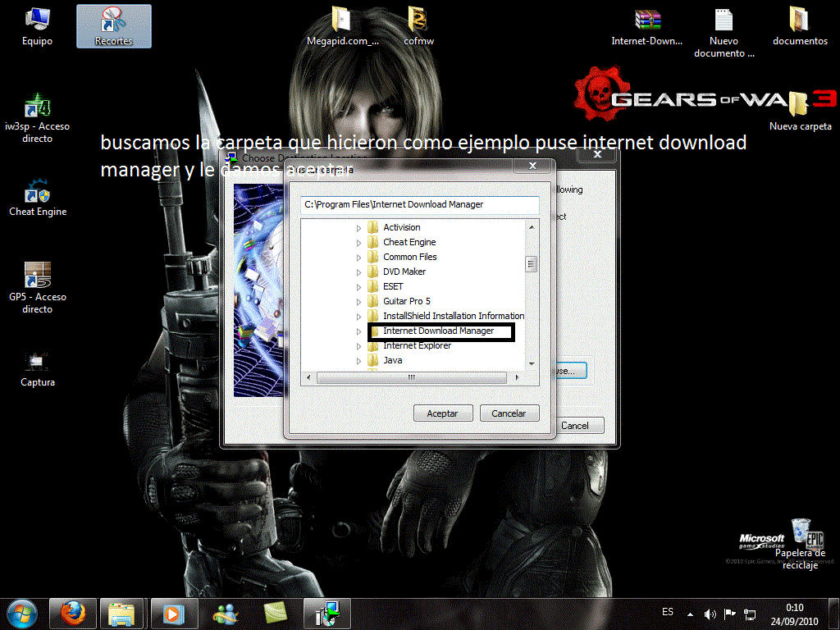Image resolution: width=840 pixels, height=630 pixels.
Task: Select the ESET folder in the tree
Action: pos(393,286)
